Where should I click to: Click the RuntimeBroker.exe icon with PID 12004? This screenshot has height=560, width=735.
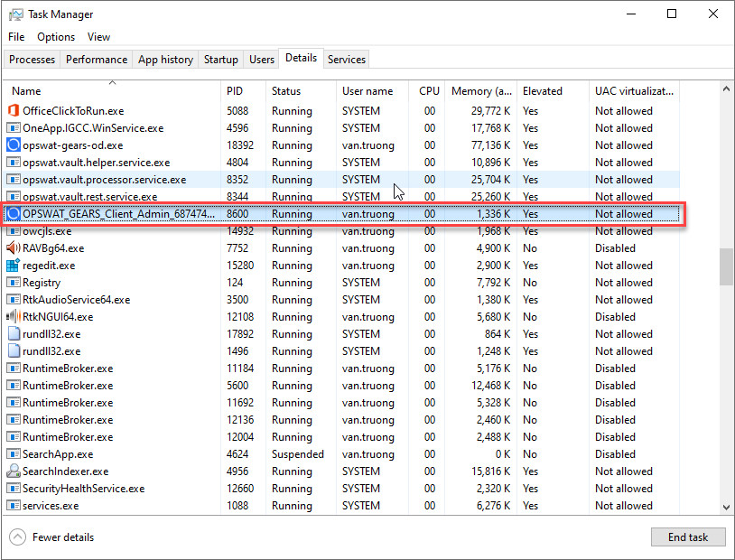[14, 437]
